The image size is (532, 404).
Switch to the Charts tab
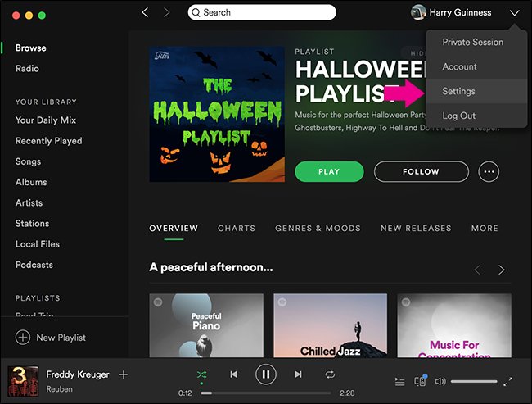click(x=236, y=228)
